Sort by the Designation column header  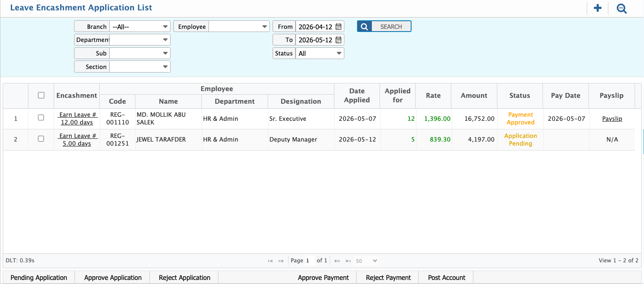pyautogui.click(x=301, y=101)
